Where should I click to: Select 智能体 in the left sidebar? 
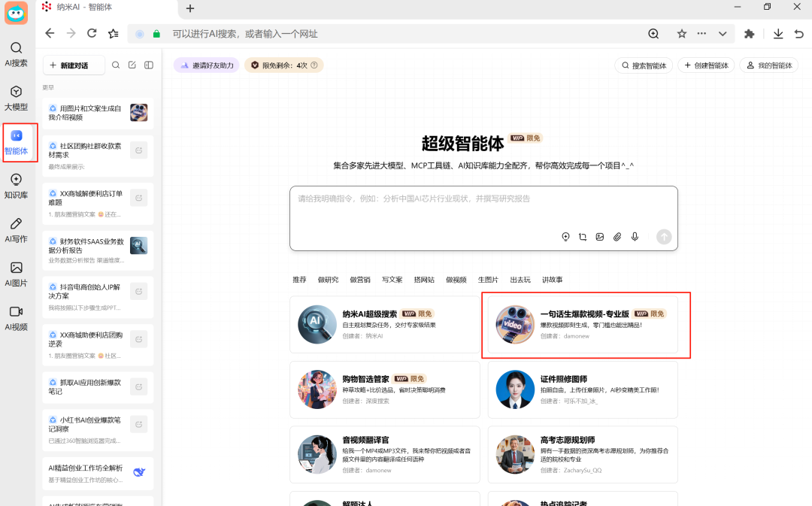pyautogui.click(x=16, y=143)
